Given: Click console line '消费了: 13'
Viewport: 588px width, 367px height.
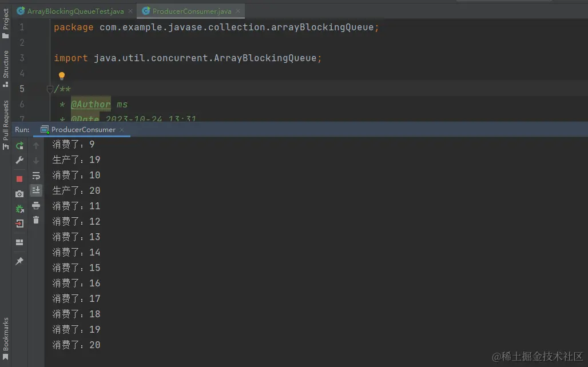Looking at the screenshot, I should (76, 237).
